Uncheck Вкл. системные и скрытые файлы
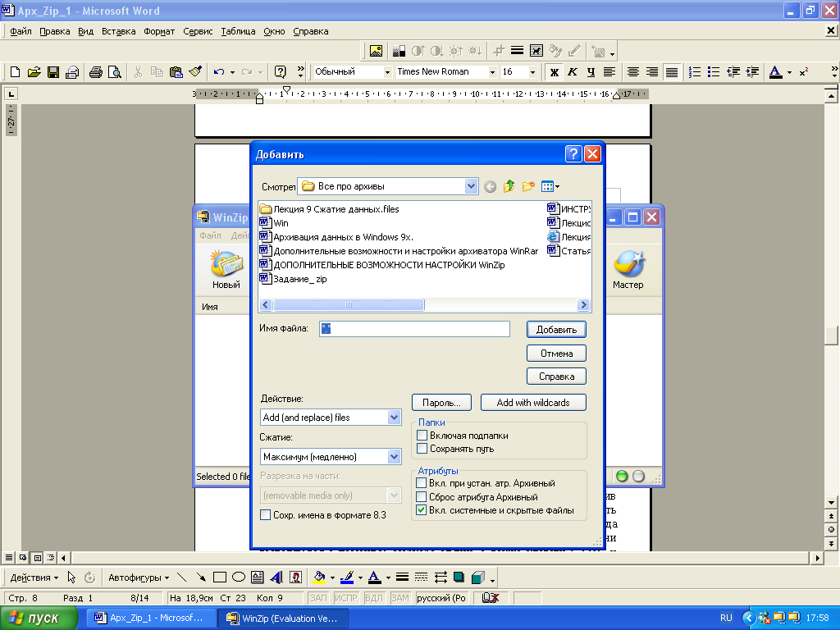 [x=422, y=510]
